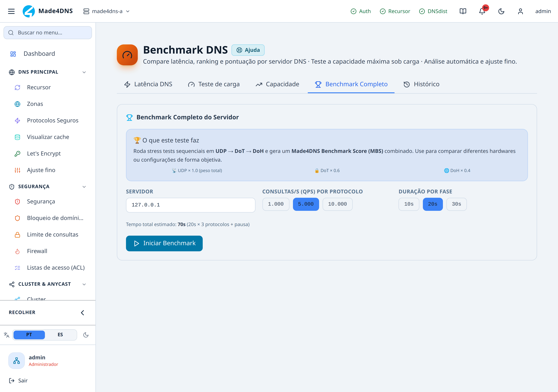Choose 10s duration per phase
The width and height of the screenshot is (558, 392).
(x=409, y=204)
